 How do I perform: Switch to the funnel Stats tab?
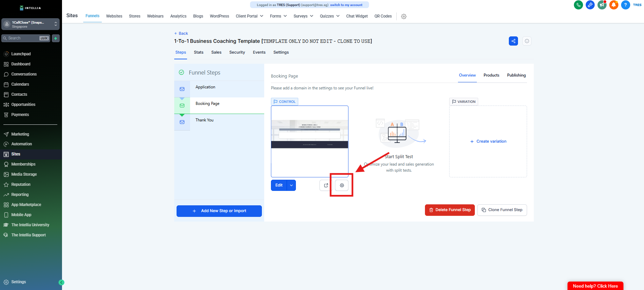(x=198, y=52)
